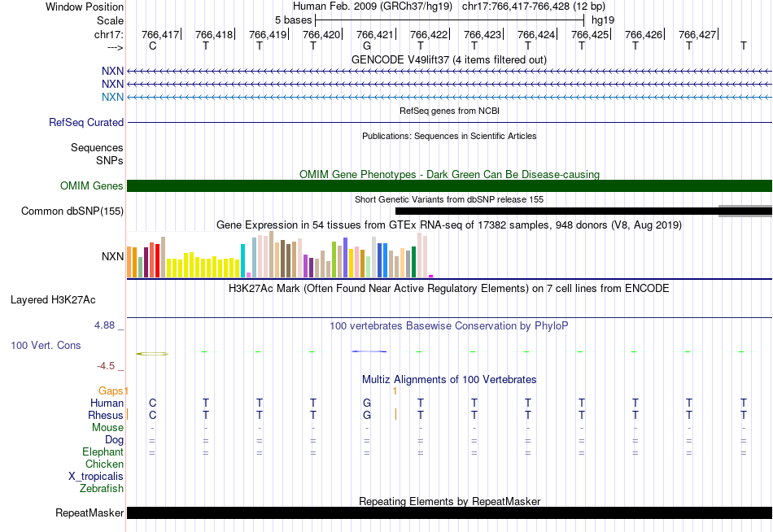Click the 766,417 position label
The height and width of the screenshot is (532, 773).
(x=160, y=34)
